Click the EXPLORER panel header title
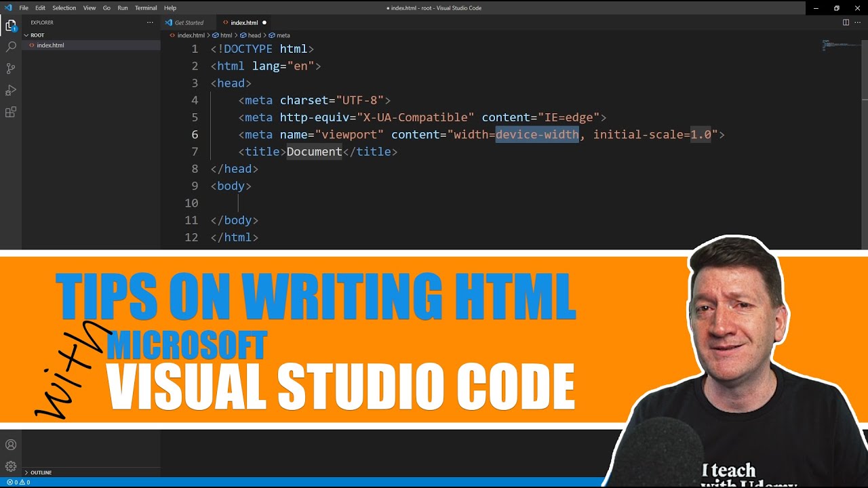This screenshot has width=868, height=488. pos(42,22)
